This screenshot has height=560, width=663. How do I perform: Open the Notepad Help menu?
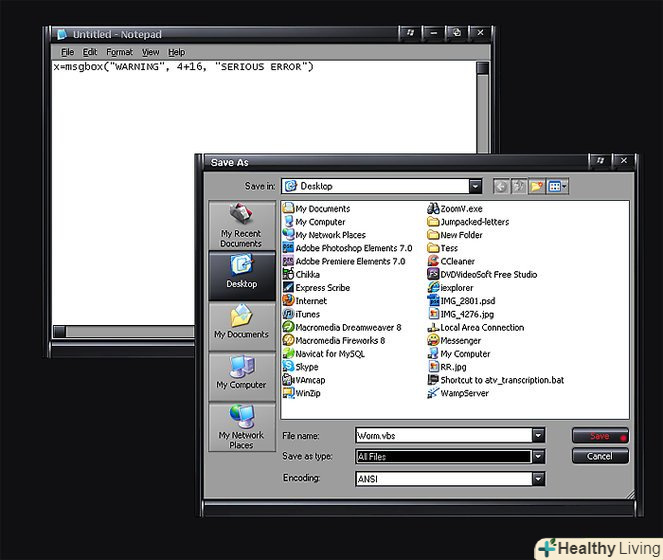click(x=176, y=52)
